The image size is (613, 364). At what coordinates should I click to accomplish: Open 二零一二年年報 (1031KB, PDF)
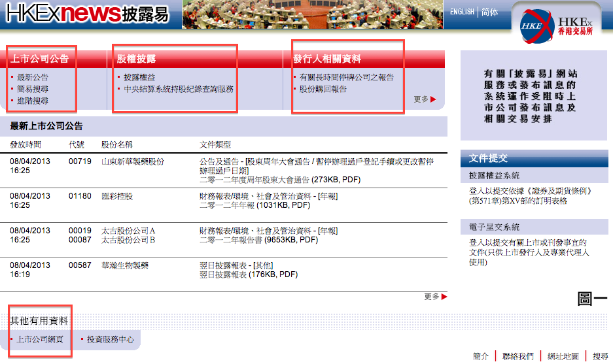[x=254, y=205]
